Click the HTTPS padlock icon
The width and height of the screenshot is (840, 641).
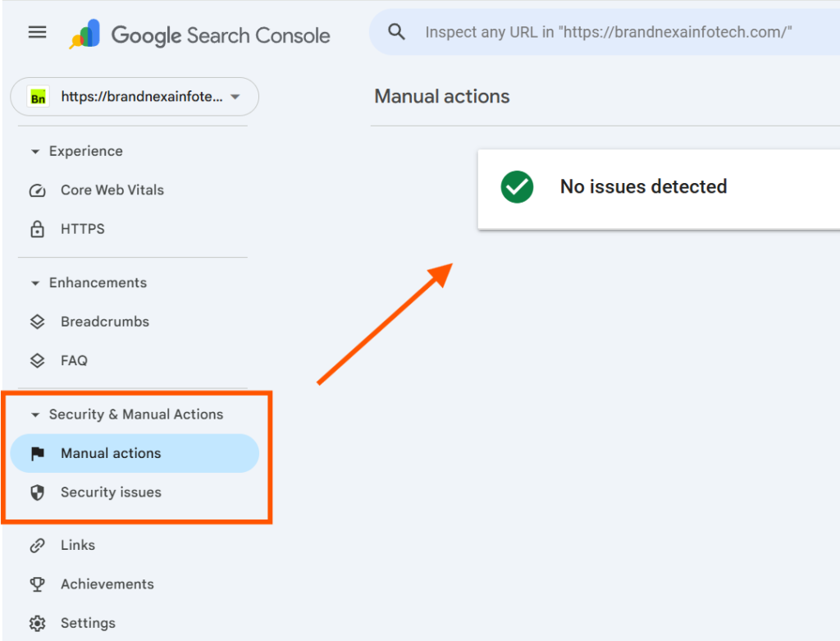click(x=38, y=229)
